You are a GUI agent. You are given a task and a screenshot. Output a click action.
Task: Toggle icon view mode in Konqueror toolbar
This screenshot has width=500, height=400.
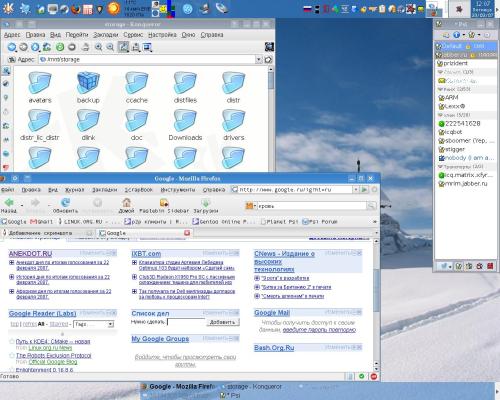pos(123,47)
